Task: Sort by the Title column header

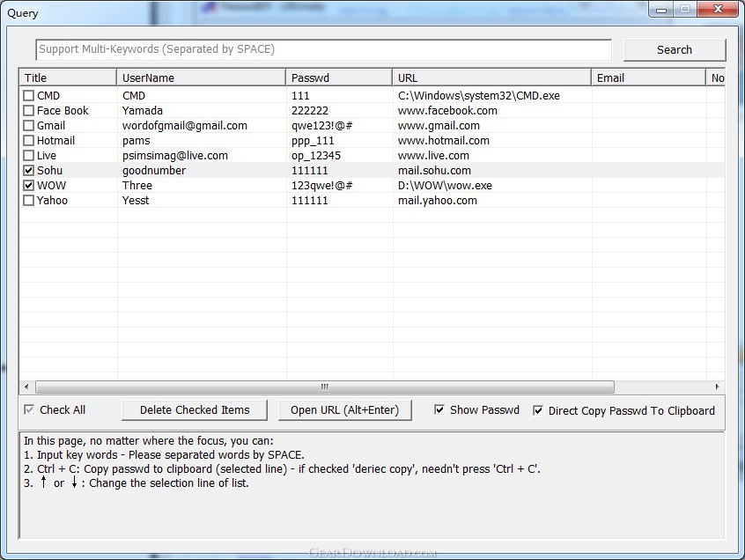Action: (x=68, y=77)
